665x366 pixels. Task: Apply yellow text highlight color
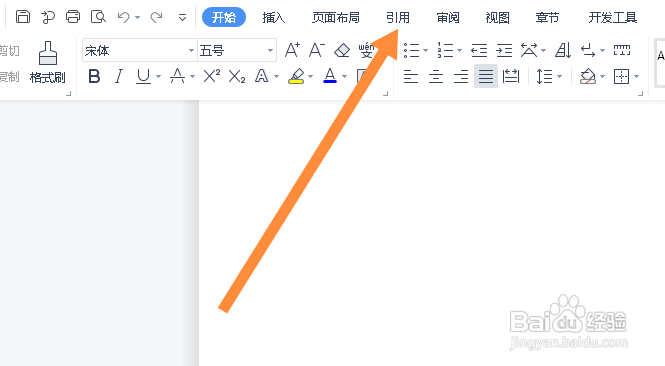pyautogui.click(x=296, y=77)
